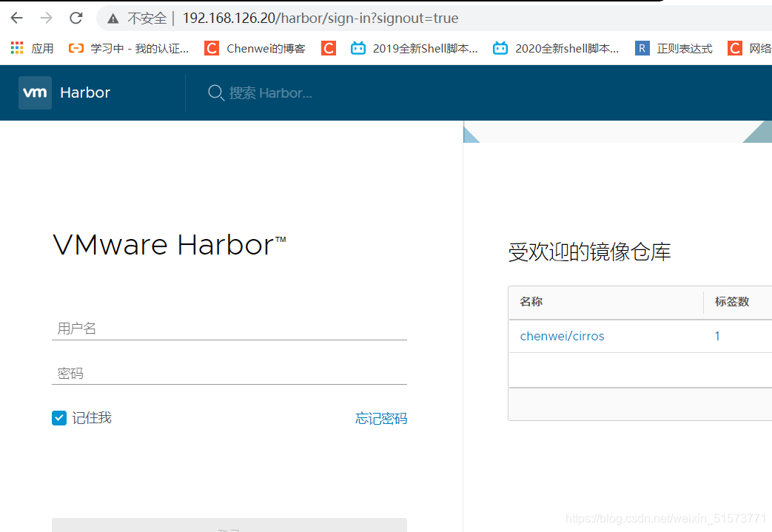The image size is (772, 532).
Task: Click the 不安全 security label
Action: coord(147,18)
